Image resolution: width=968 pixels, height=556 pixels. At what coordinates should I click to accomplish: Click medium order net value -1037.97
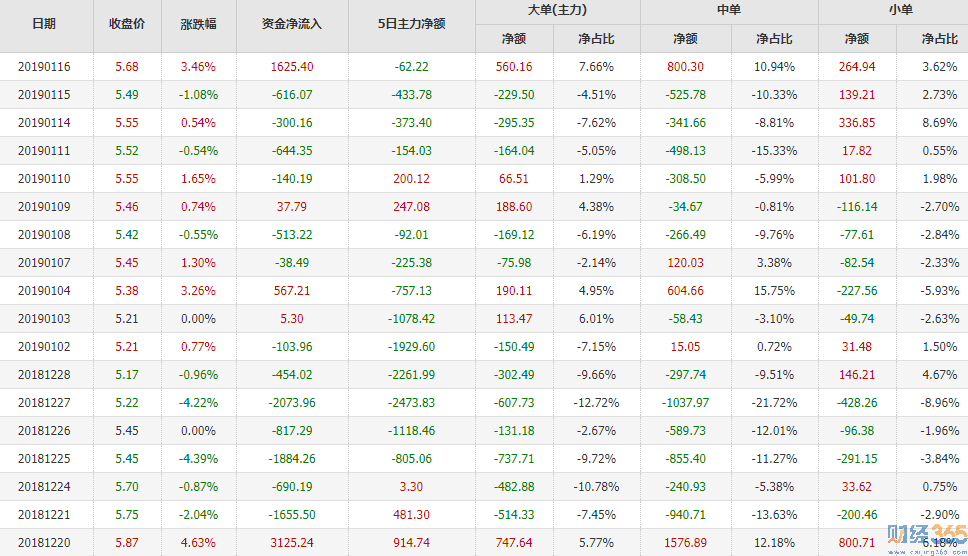coord(685,403)
